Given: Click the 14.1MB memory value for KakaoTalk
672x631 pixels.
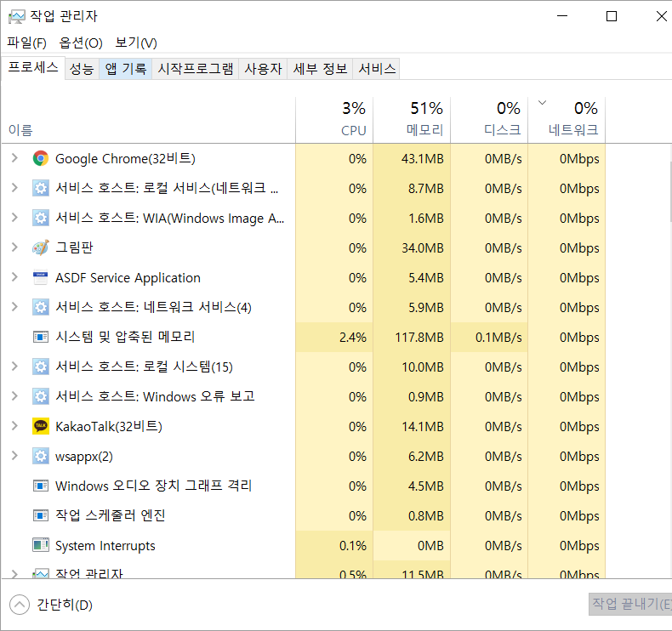Looking at the screenshot, I should point(422,427).
